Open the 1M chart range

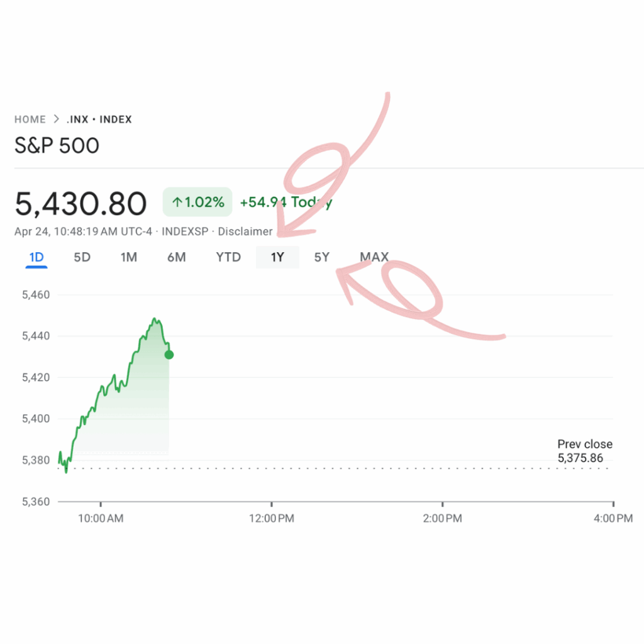tap(128, 257)
